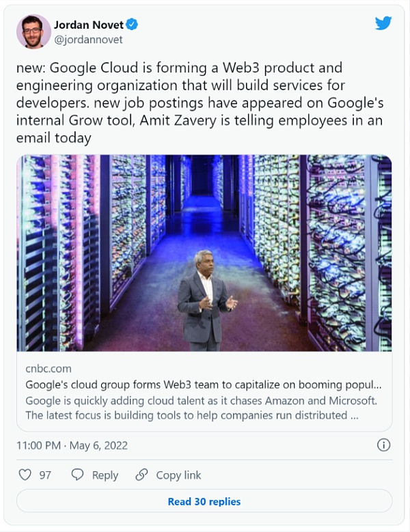Screen dimensions: 410x532
Task: Click the 97 likes count
Action: click(x=45, y=475)
